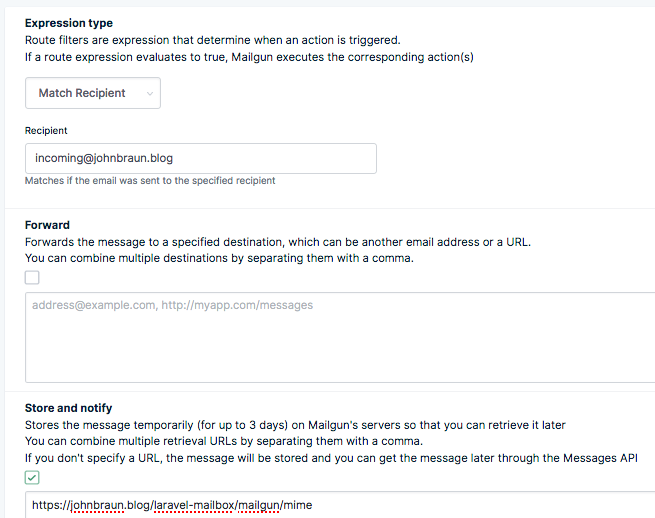Click the 'Recipient' field label
The width and height of the screenshot is (655, 518).
46,130
